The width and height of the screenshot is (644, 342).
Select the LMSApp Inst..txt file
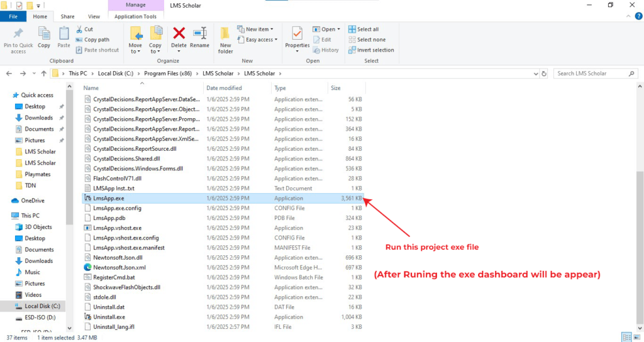[x=223, y=188]
